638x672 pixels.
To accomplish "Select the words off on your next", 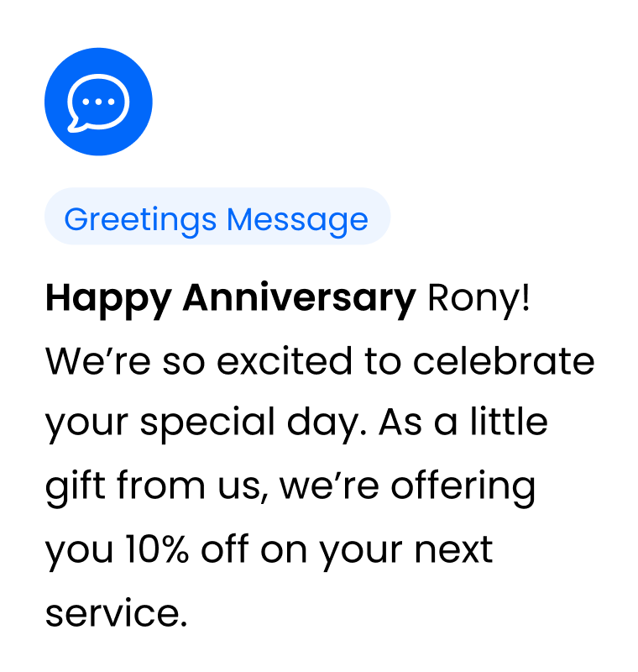I will pyautogui.click(x=347, y=551).
